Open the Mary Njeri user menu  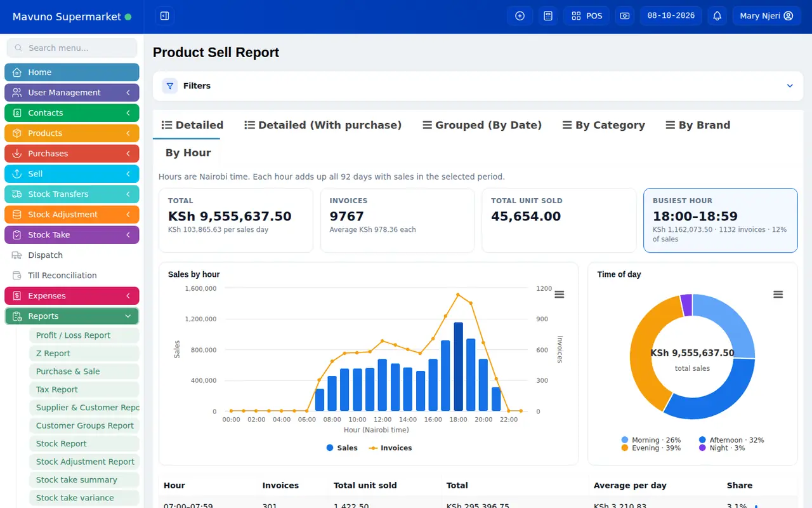point(766,16)
